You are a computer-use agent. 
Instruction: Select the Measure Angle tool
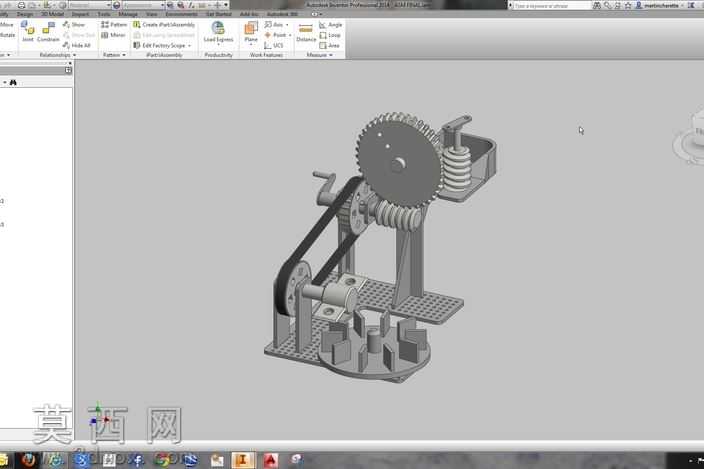tap(331, 25)
